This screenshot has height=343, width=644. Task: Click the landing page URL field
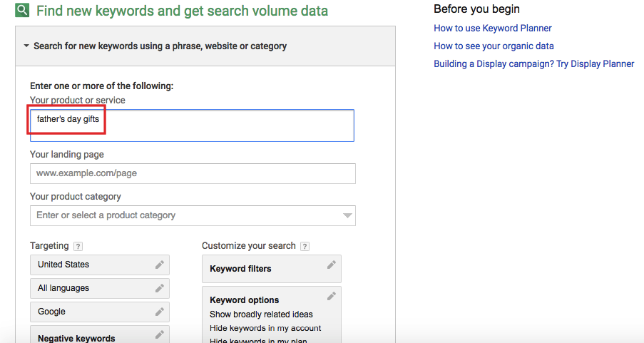pos(193,173)
